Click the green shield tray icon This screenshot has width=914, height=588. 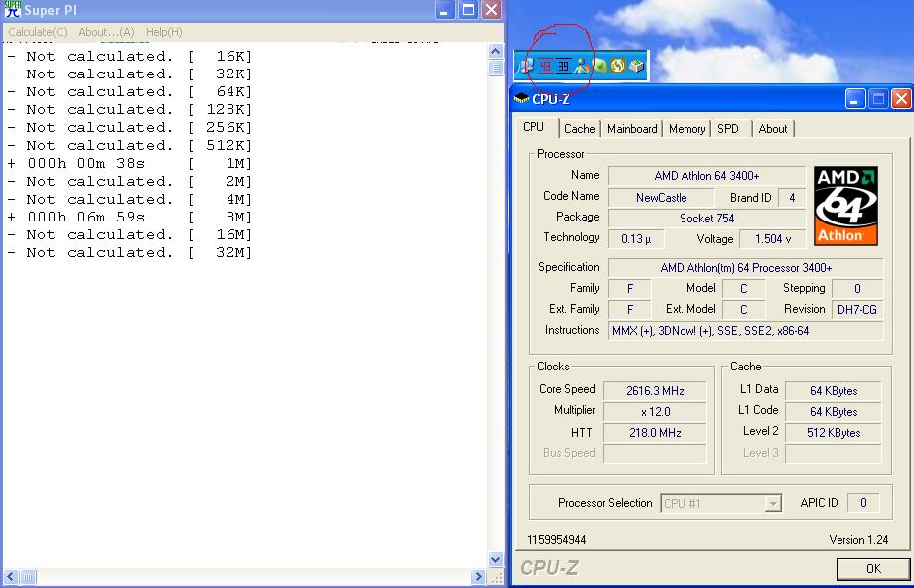[x=600, y=66]
